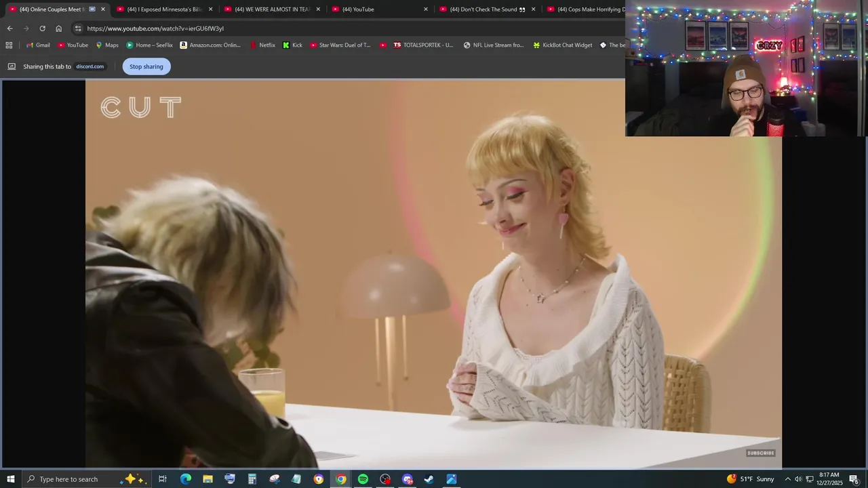868x488 pixels.
Task: Open the Netflix bookmark
Action: [x=262, y=45]
